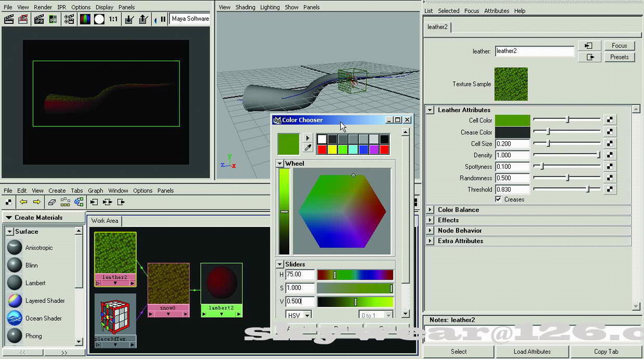The width and height of the screenshot is (644, 359).
Task: Set render view to 1:1 real size
Action: [113, 19]
